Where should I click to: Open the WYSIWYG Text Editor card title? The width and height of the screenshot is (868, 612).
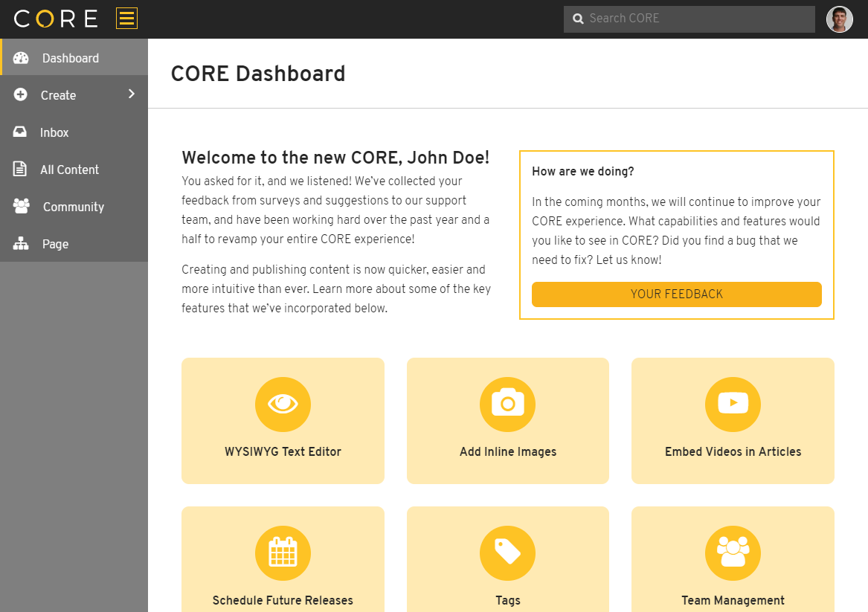283,451
